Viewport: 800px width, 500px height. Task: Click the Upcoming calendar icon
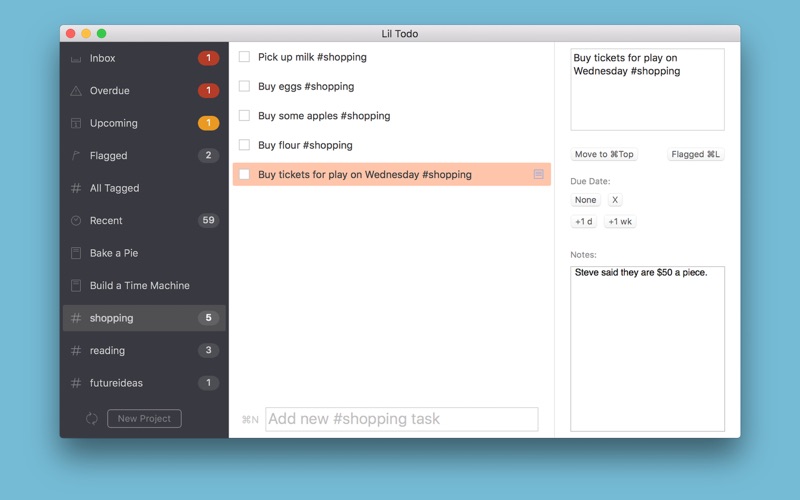pos(76,123)
